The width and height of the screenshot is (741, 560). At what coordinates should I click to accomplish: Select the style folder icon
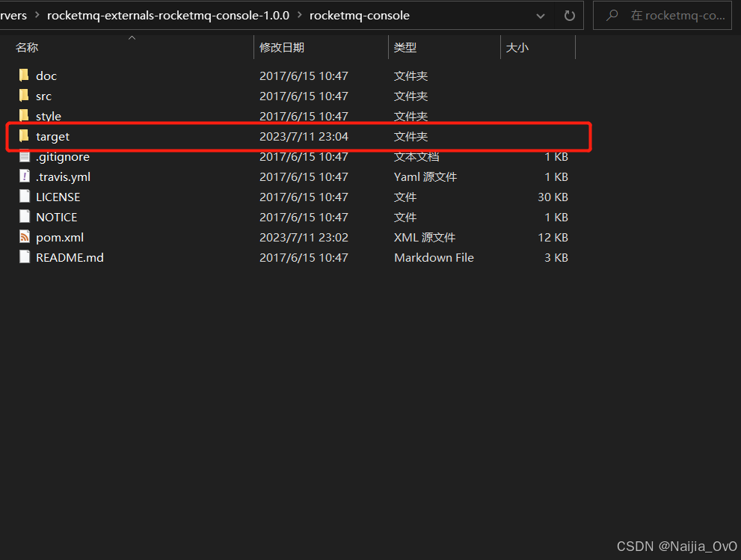(24, 115)
